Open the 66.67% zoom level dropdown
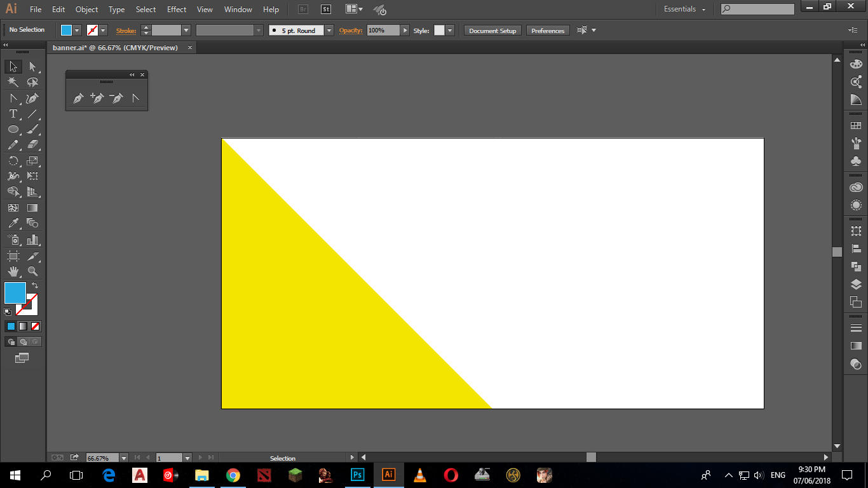The height and width of the screenshot is (488, 868). pyautogui.click(x=124, y=457)
